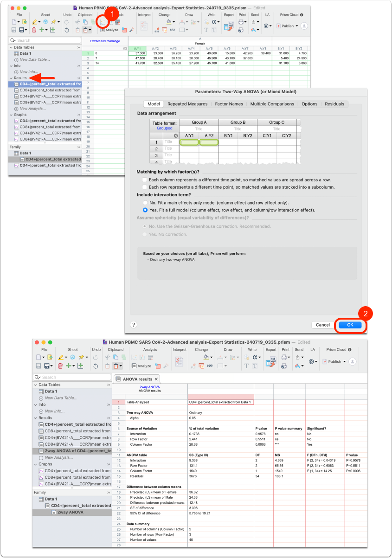
Task: Click the '2way ANOVA' link above ANOVA results
Action: [x=149, y=387]
